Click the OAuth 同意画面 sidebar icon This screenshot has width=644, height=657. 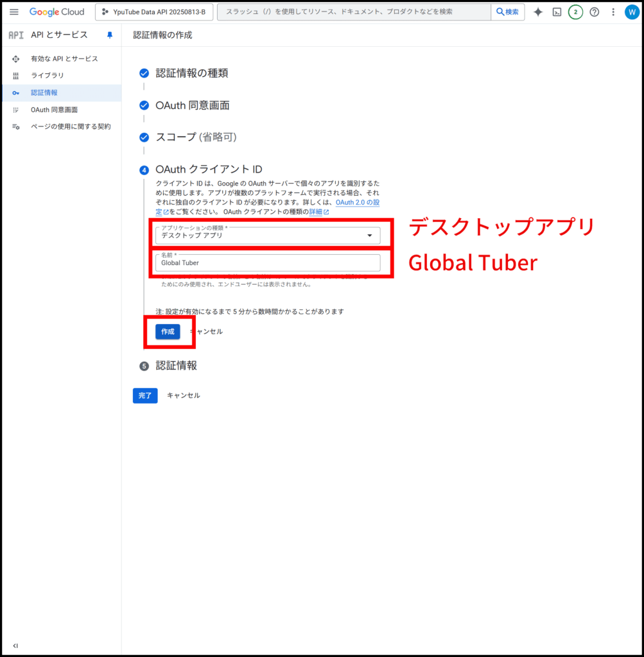(16, 110)
